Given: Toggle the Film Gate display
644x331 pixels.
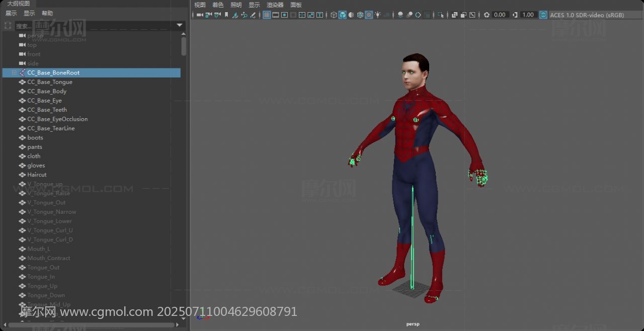Looking at the screenshot, I should click(x=276, y=15).
